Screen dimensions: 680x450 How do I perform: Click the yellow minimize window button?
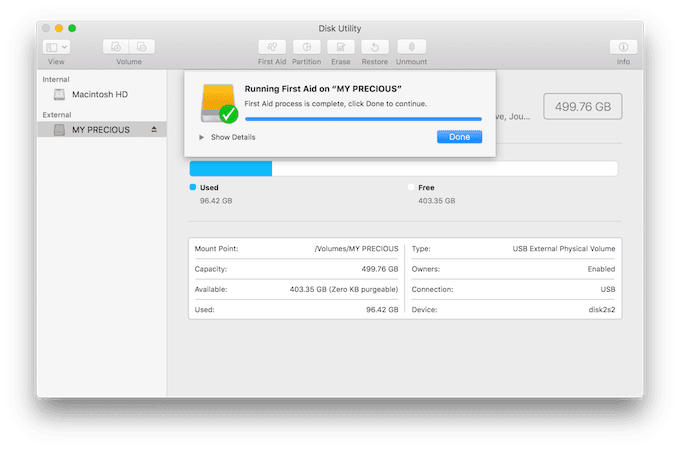pyautogui.click(x=59, y=28)
